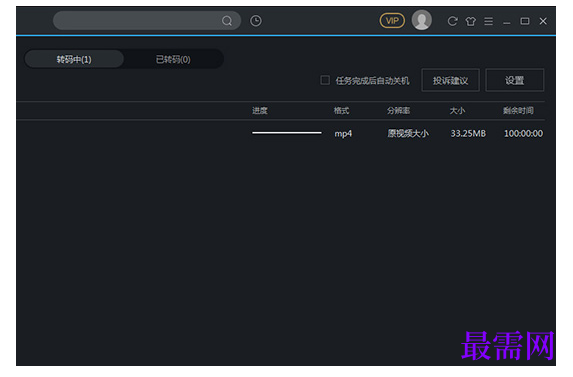Viewport: 573px width, 377px height.
Task: Switch to 已转码(0) tab
Action: click(x=173, y=59)
